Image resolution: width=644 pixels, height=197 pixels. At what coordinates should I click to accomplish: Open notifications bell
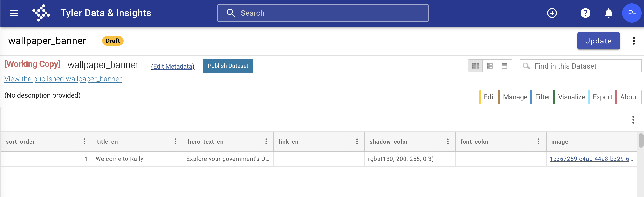[x=608, y=13]
